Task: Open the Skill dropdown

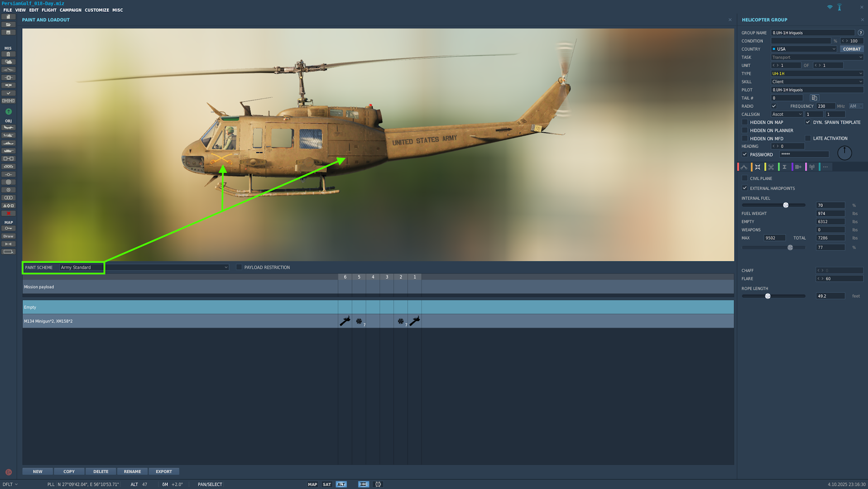Action: [x=817, y=81]
